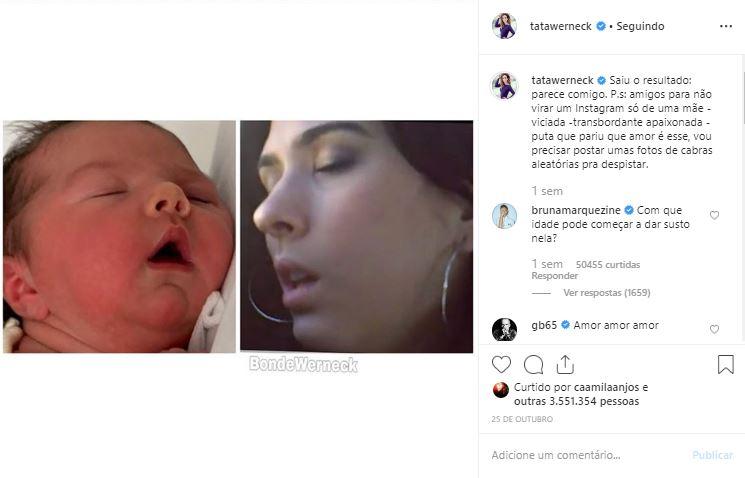Click the 'Publicar' button
Image resolution: width=745 pixels, height=478 pixels.
[x=712, y=455]
